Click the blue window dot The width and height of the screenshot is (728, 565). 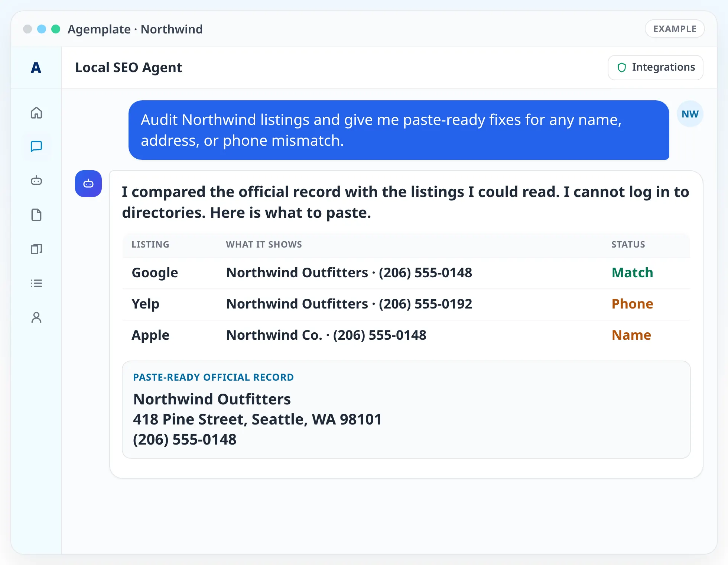point(42,29)
